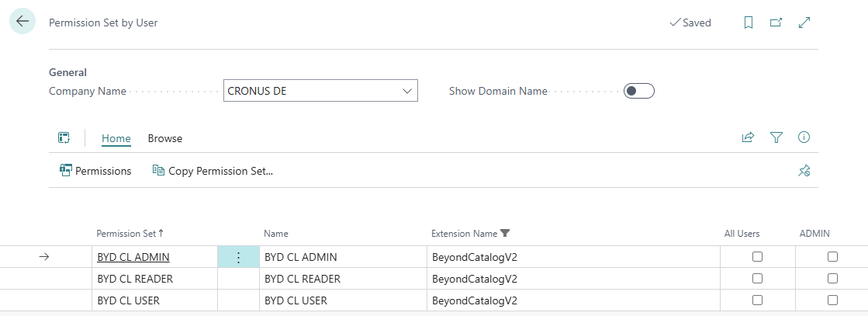This screenshot has width=868, height=316.
Task: Click the All Users column header
Action: pos(742,234)
